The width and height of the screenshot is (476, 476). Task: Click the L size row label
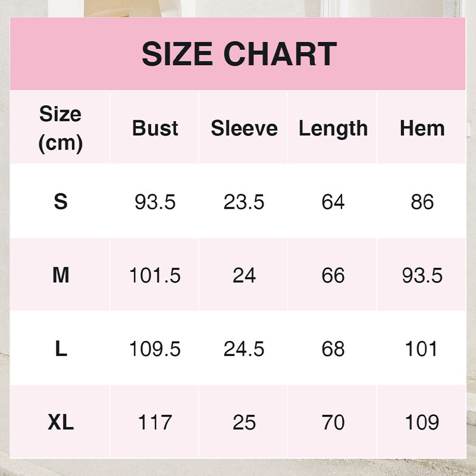coord(60,349)
